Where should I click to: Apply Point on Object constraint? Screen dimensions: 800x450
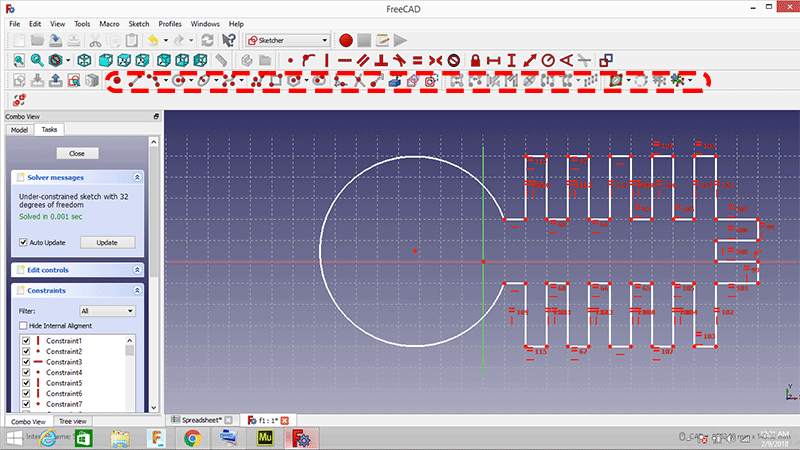tap(308, 61)
